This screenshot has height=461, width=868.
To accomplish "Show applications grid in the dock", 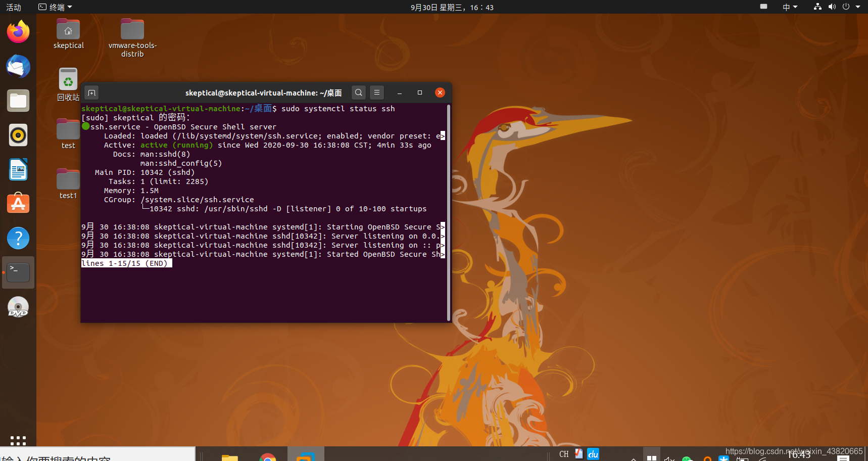I will [18, 440].
